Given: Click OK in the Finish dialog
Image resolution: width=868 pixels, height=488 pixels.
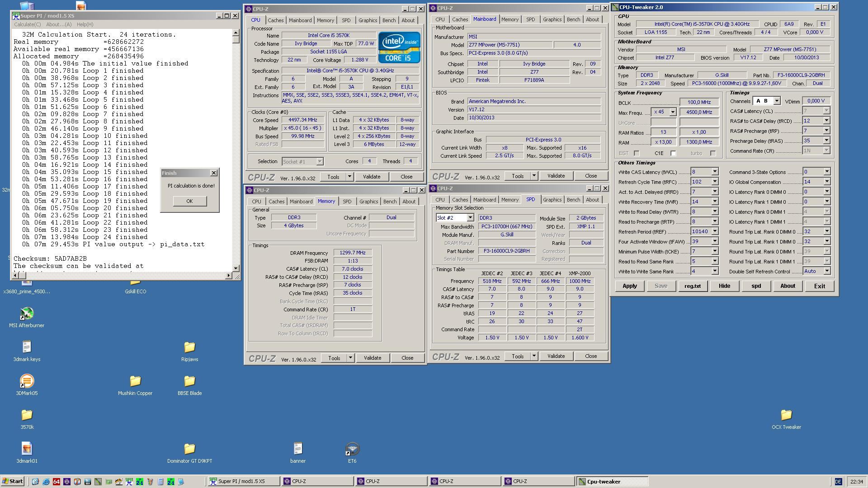Looking at the screenshot, I should point(189,202).
